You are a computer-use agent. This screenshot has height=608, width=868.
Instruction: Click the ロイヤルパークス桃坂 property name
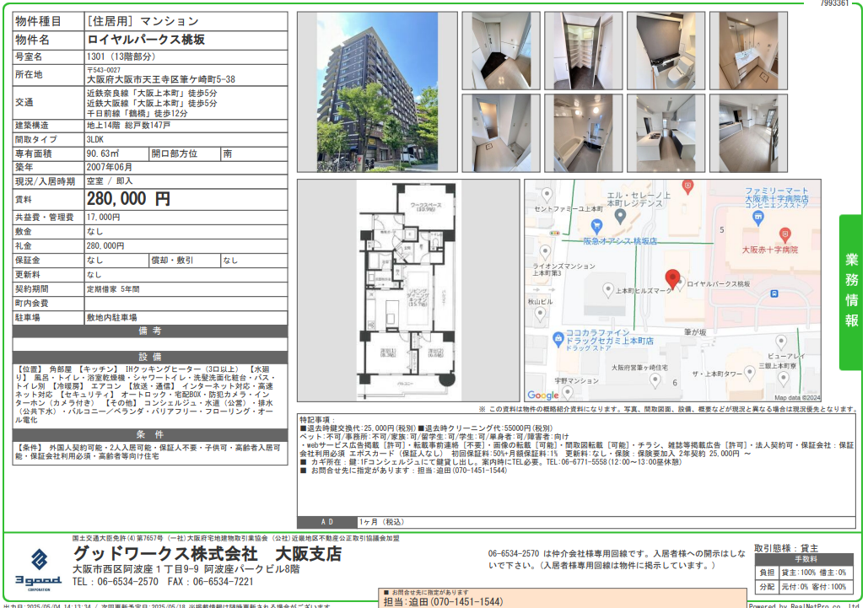coord(146,40)
